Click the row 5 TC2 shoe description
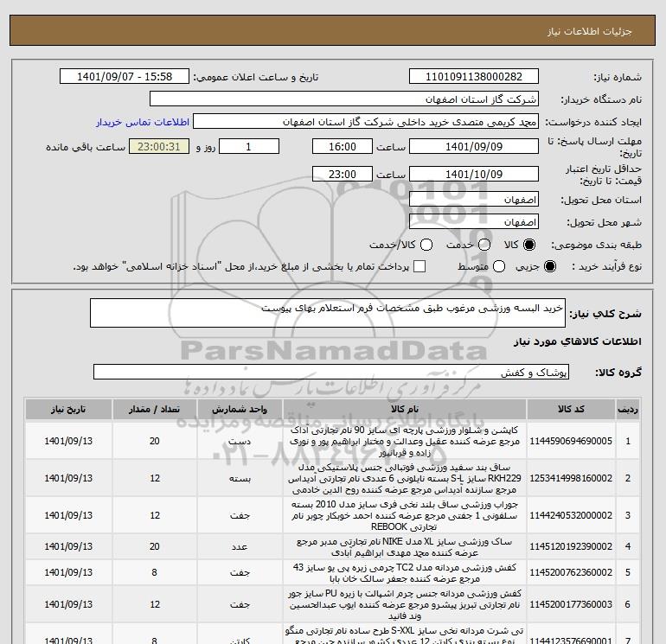 [405, 572]
